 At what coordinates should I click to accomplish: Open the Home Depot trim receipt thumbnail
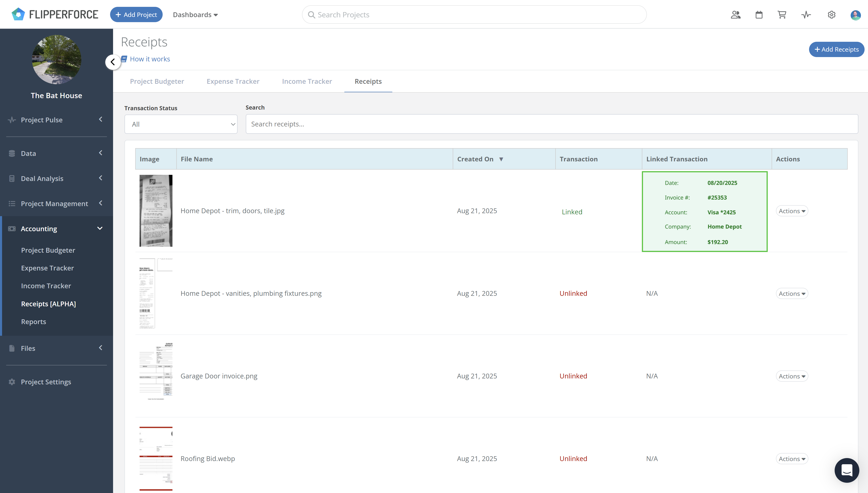156,211
